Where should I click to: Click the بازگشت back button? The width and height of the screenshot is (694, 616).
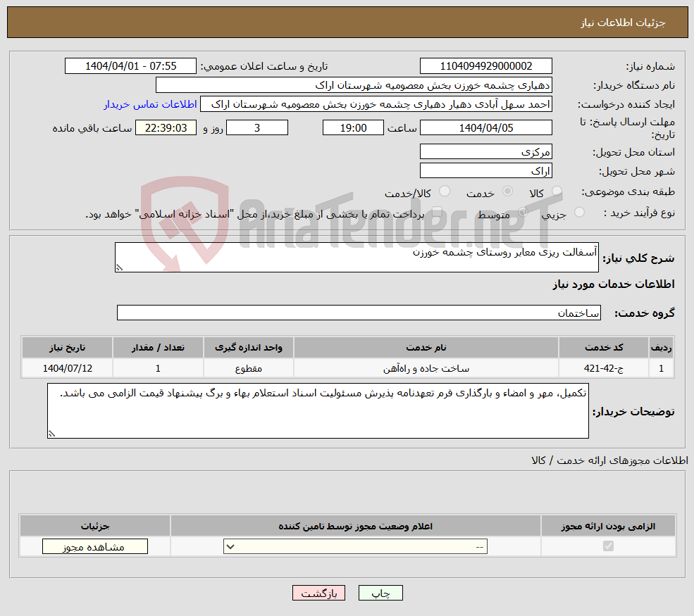pyautogui.click(x=318, y=593)
